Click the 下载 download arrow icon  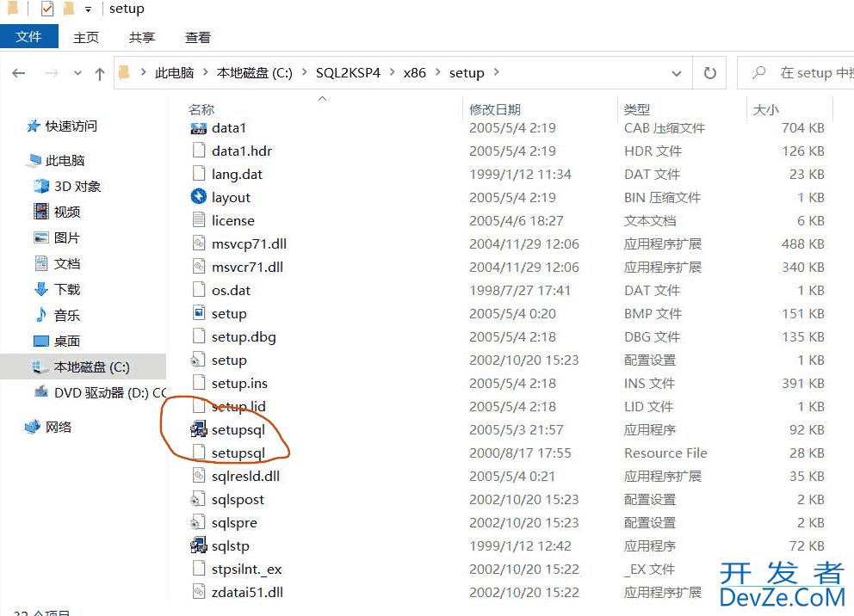pyautogui.click(x=41, y=289)
